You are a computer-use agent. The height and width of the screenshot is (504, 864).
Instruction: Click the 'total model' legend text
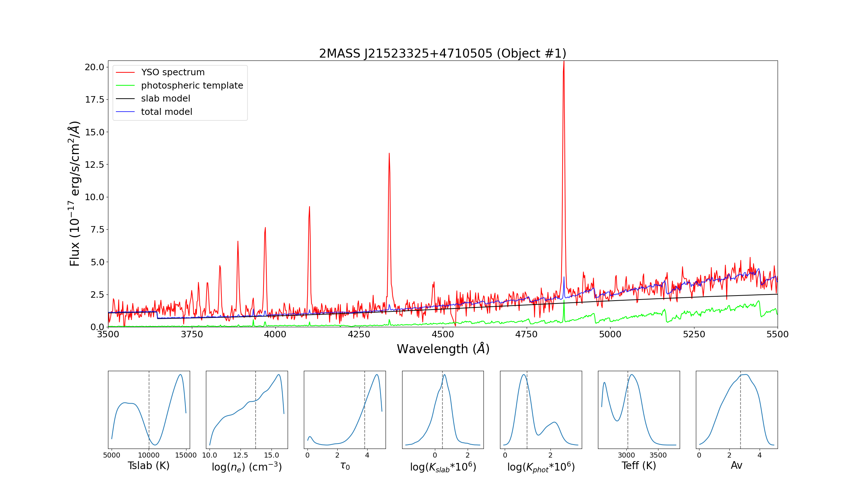coord(167,112)
